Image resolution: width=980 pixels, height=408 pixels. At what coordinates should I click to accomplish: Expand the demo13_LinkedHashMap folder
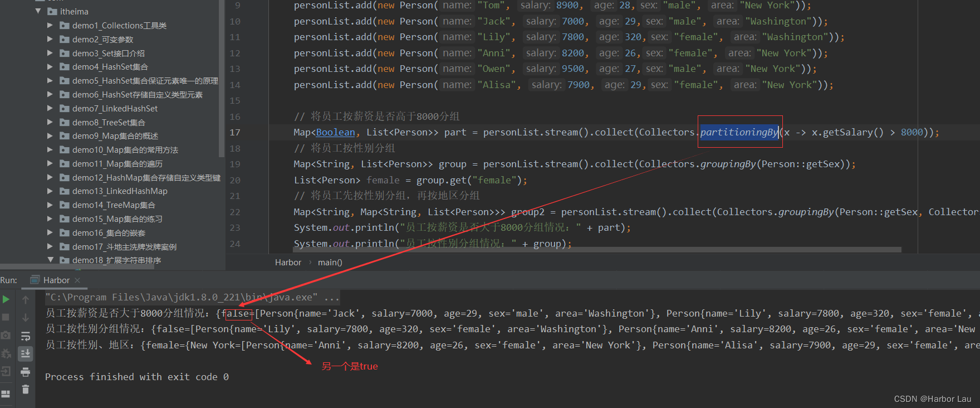pos(50,191)
